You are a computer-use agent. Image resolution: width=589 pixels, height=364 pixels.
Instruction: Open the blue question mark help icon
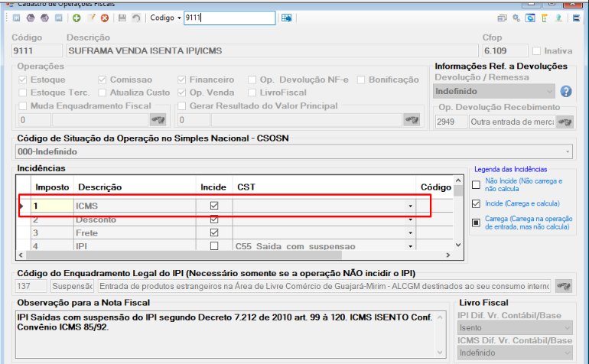coord(566,91)
